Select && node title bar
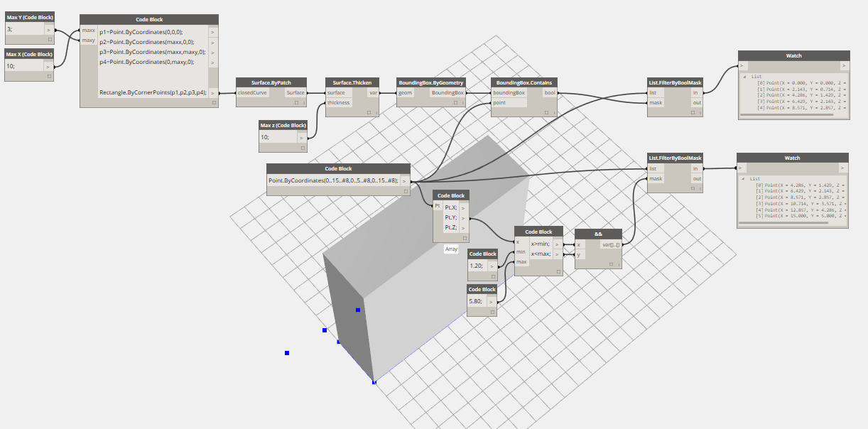Screen dimensions: 868x429 [x=599, y=234]
